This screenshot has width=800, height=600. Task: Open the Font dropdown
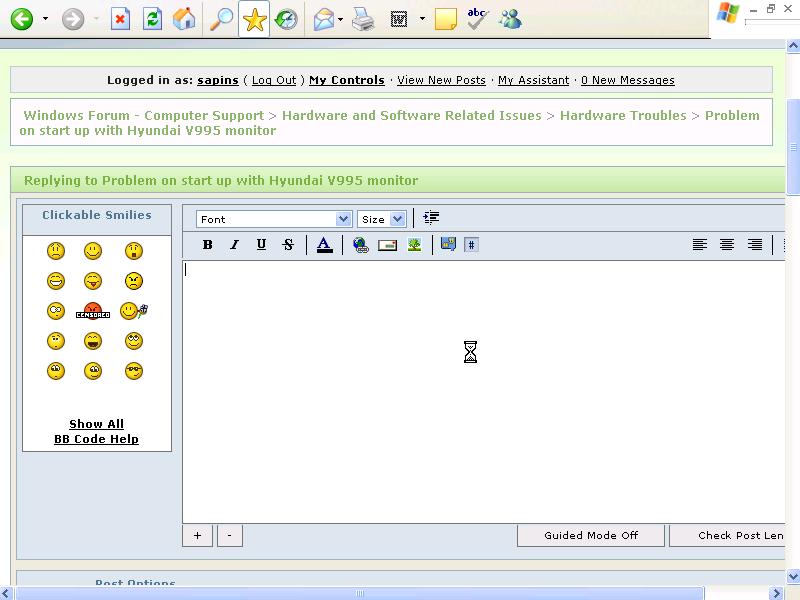click(x=274, y=219)
